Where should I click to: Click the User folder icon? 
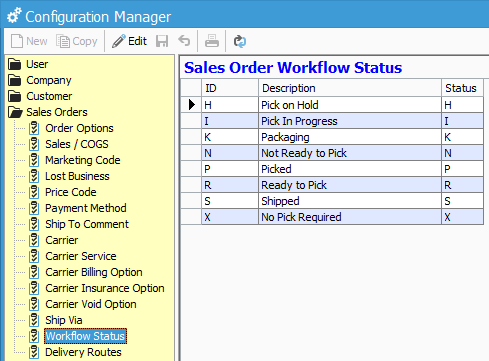pyautogui.click(x=15, y=64)
